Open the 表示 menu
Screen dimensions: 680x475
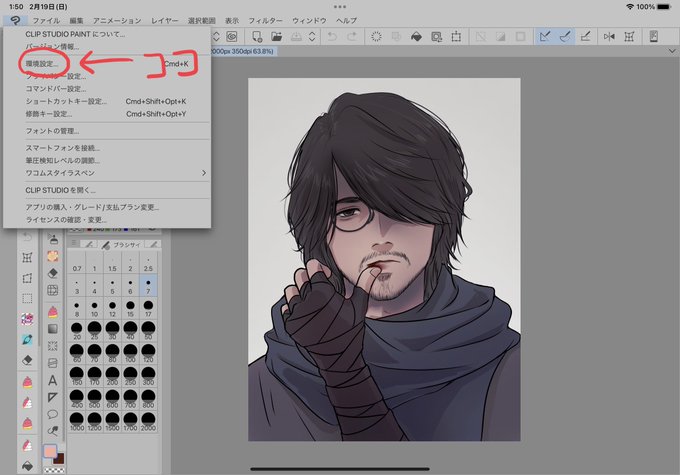(232, 20)
